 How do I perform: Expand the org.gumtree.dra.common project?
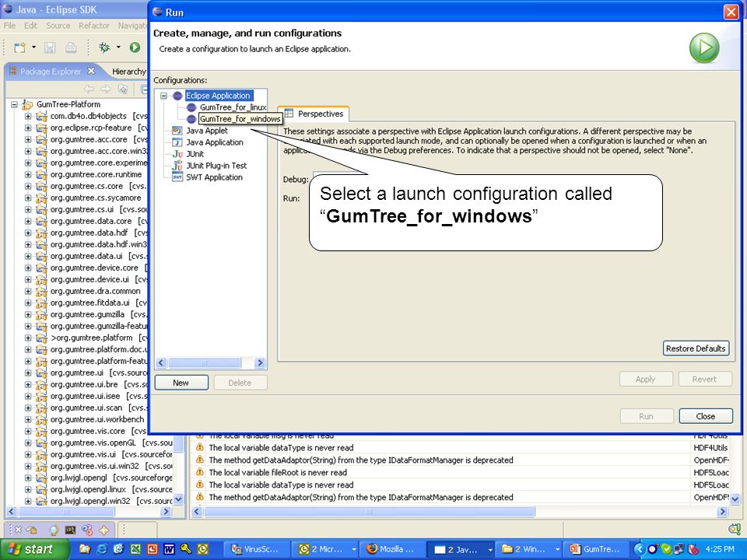28,291
